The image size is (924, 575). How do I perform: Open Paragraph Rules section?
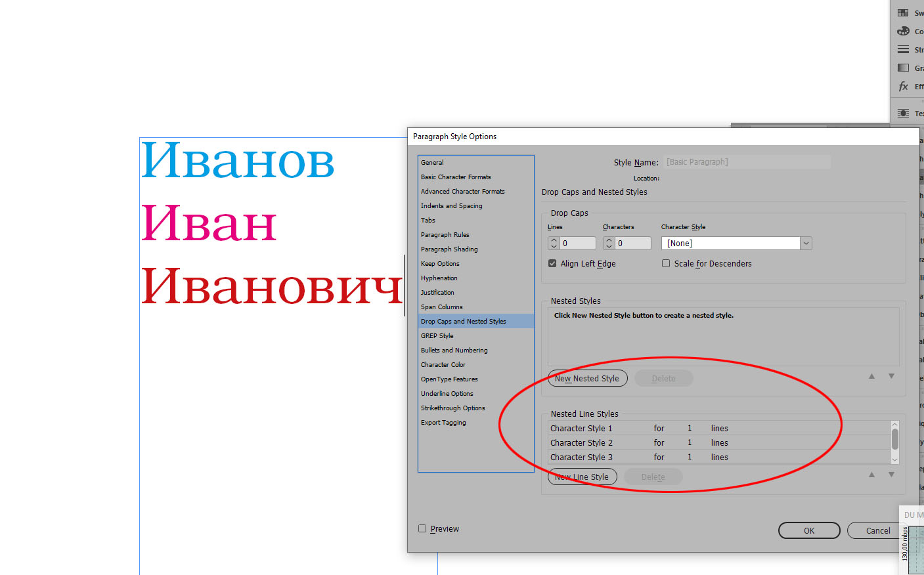click(475, 234)
